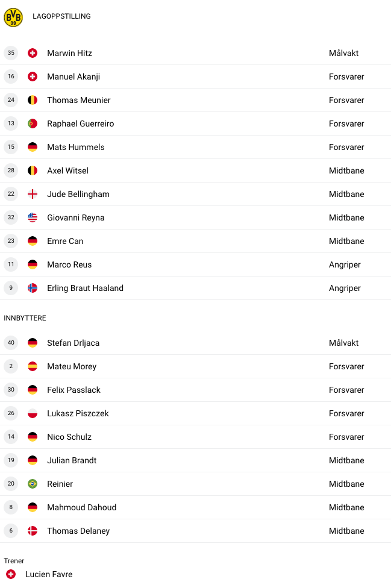Click the Borussia Dortmund club crest
The width and height of the screenshot is (391, 588).
point(13,17)
